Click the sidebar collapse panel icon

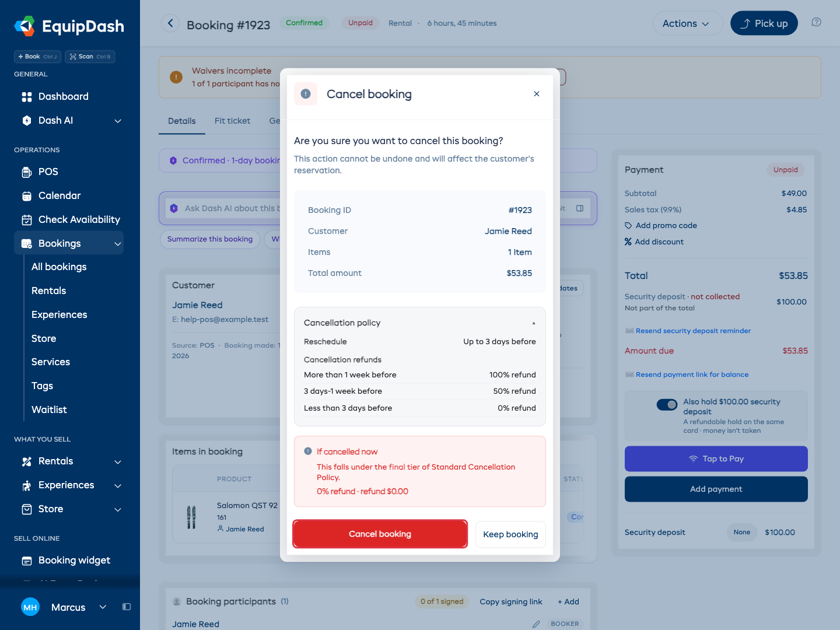[x=127, y=607]
